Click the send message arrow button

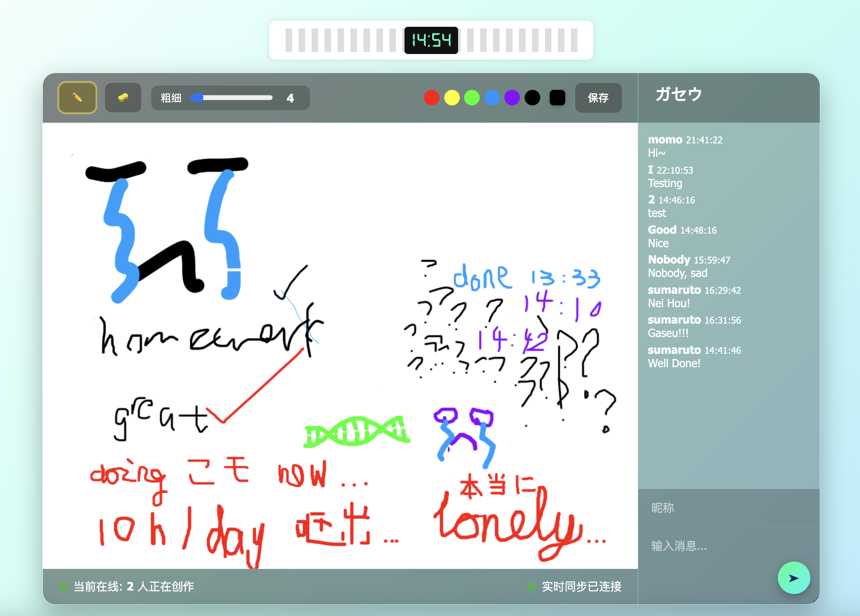(x=793, y=578)
